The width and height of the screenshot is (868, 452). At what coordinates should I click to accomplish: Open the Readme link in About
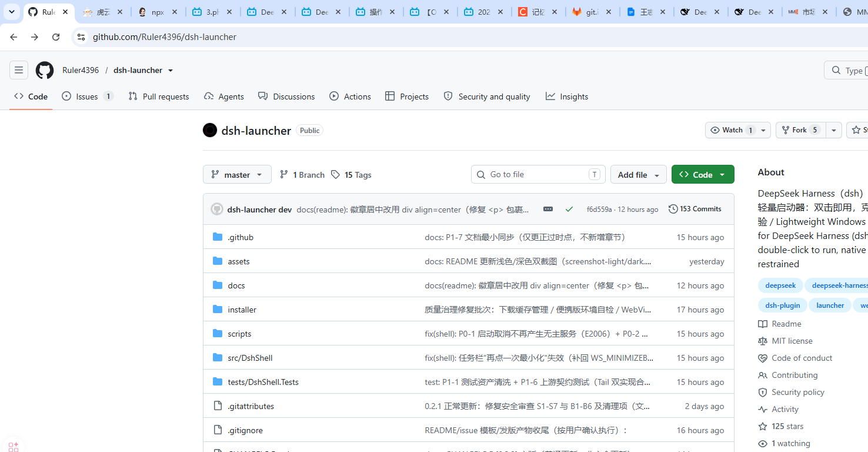pos(780,324)
